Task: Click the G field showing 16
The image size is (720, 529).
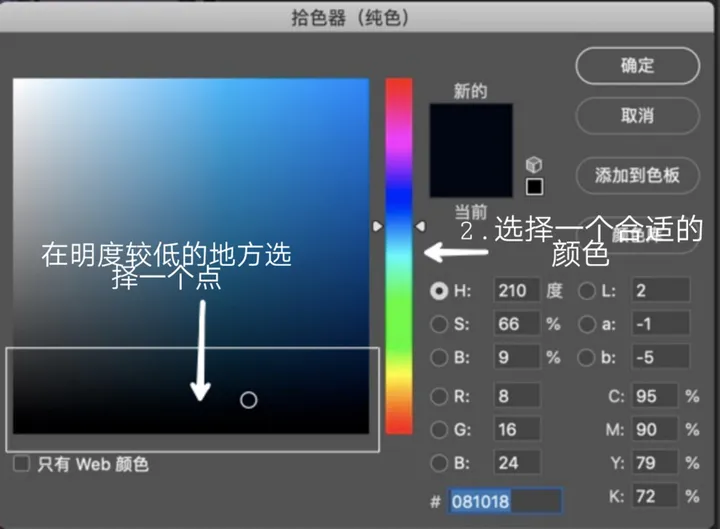Action: (x=517, y=429)
